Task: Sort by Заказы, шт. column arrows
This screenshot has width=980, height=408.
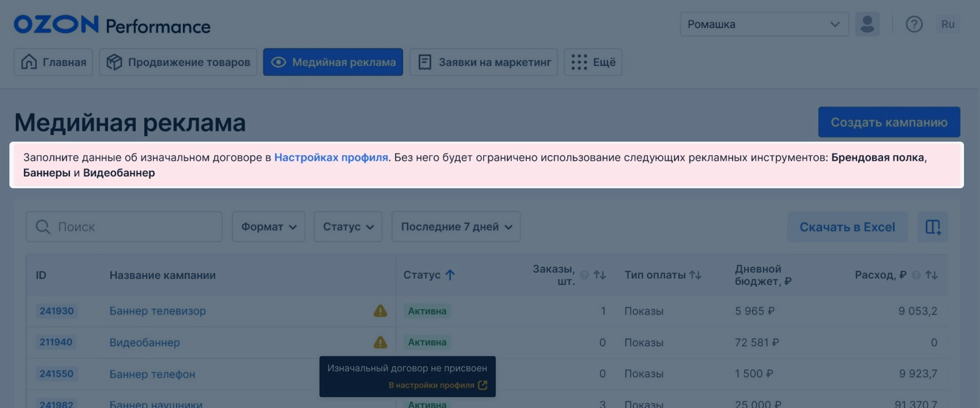Action: pos(600,275)
